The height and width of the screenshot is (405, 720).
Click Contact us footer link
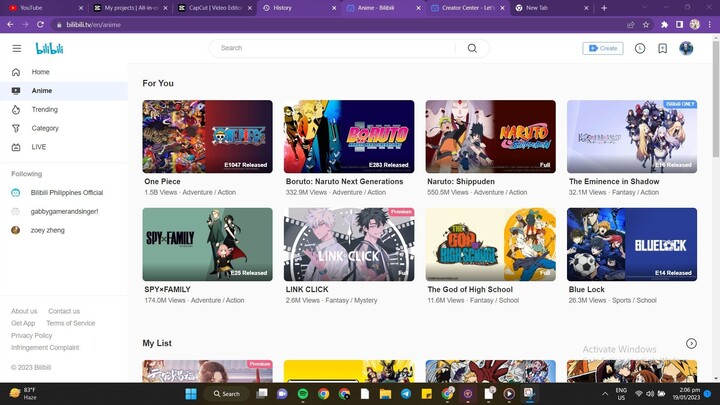point(64,311)
